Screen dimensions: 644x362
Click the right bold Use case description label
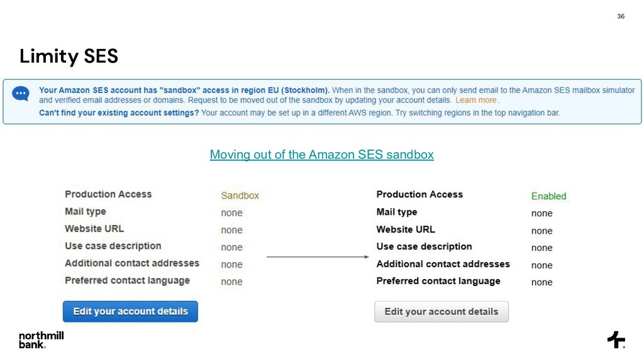click(x=424, y=246)
